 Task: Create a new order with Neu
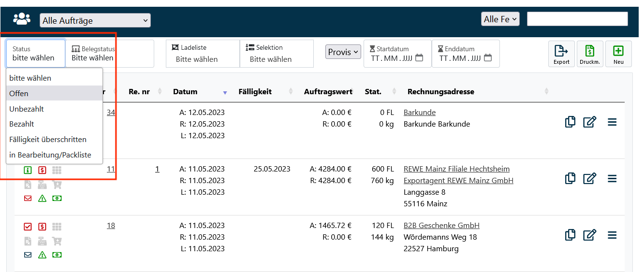click(x=618, y=53)
